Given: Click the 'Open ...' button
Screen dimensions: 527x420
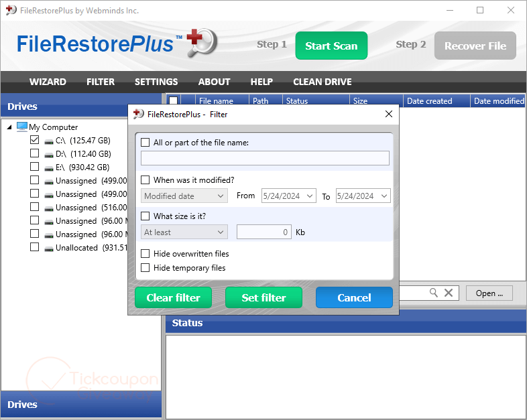Looking at the screenshot, I should point(489,293).
